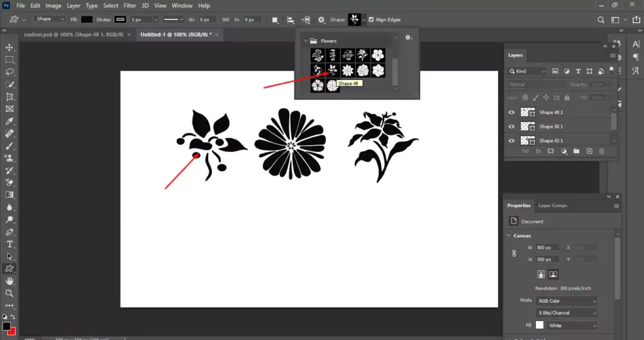The height and width of the screenshot is (340, 644).
Task: Toggle the Align Edges checkbox
Action: point(371,20)
